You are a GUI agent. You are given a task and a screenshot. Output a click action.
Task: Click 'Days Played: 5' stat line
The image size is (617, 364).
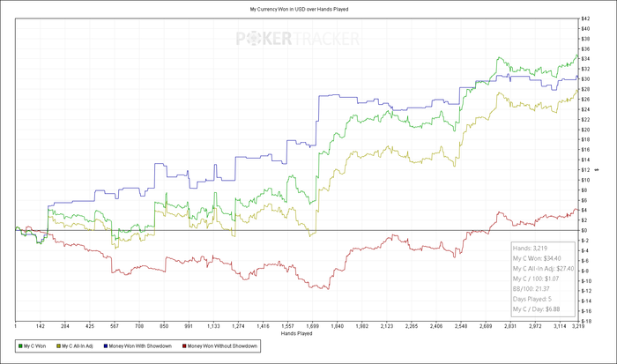[x=532, y=299]
